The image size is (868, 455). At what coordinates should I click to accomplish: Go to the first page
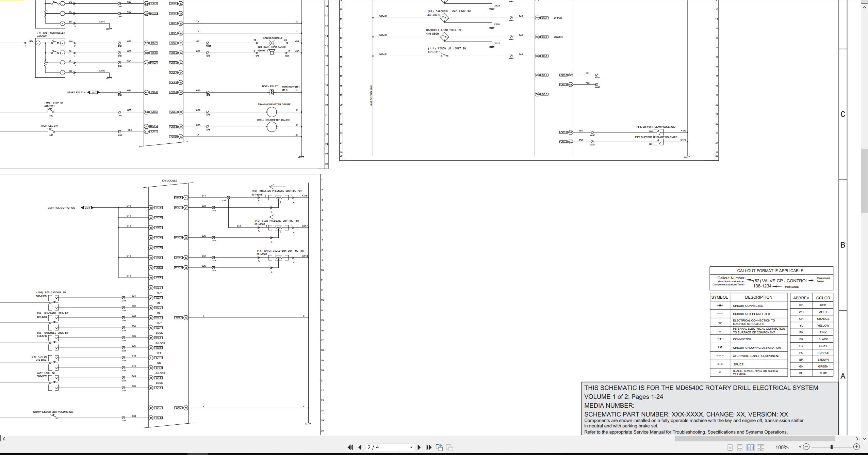pos(350,447)
